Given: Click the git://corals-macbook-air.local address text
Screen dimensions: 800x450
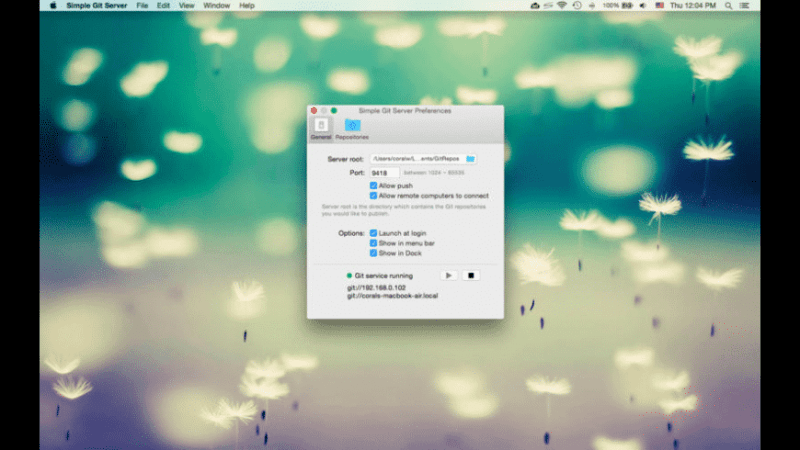Looking at the screenshot, I should tap(392, 296).
